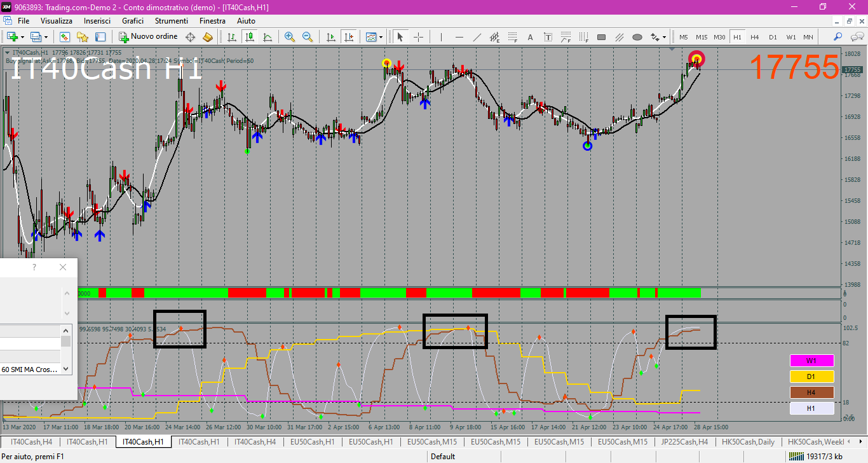Select the Horizontal Line drawing tool
The image size is (868, 463).
point(459,37)
